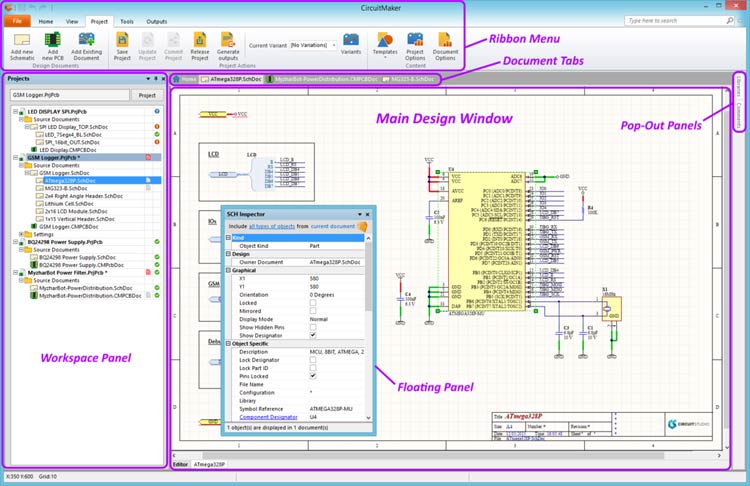Collapse LED DISPLAY SPI.PrjPcb project node
This screenshot has height=486, width=750.
point(15,111)
